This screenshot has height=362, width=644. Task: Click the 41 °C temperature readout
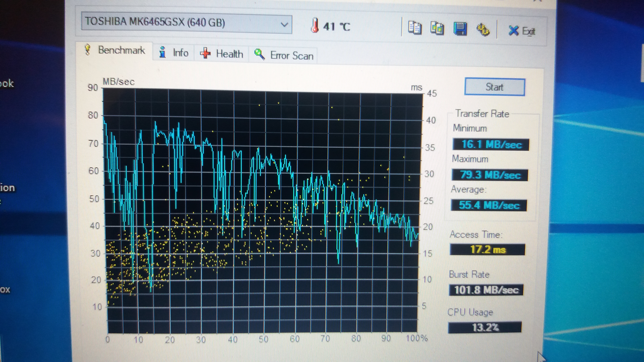(x=337, y=27)
